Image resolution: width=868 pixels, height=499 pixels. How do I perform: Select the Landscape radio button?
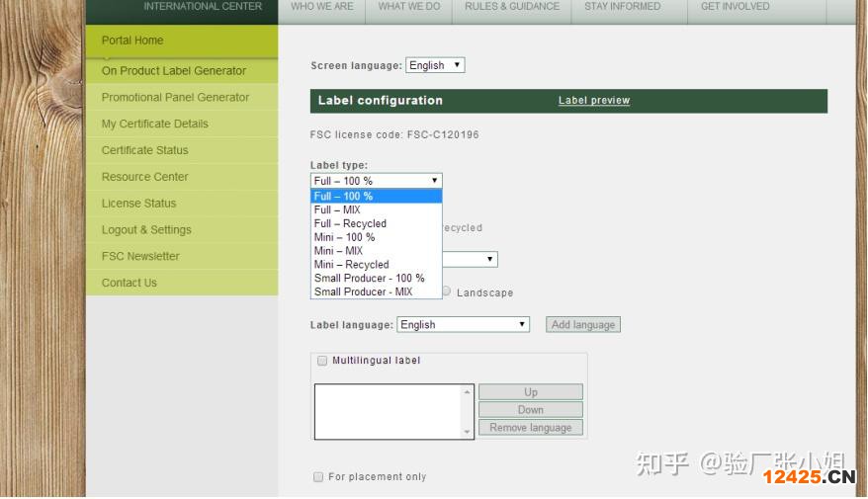pos(447,291)
